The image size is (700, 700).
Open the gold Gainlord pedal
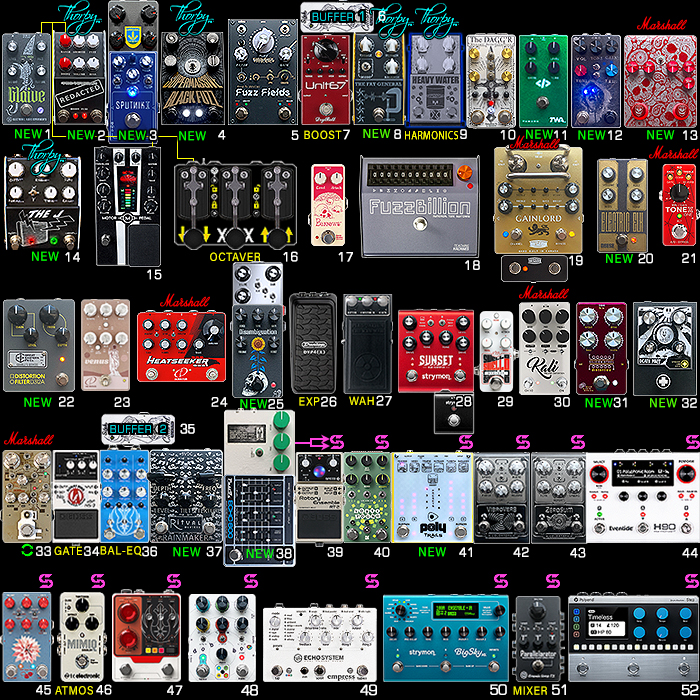coord(538,200)
